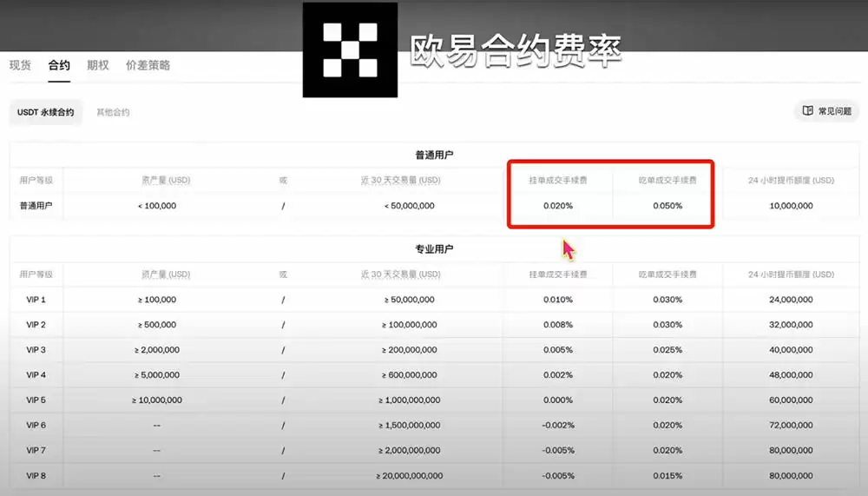Click the 欧易合约费率 title text
Viewport: 868px width, 496px height.
pyautogui.click(x=516, y=50)
